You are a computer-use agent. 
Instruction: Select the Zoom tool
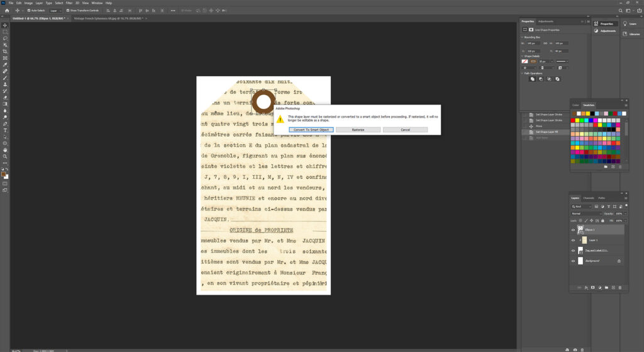(x=5, y=157)
